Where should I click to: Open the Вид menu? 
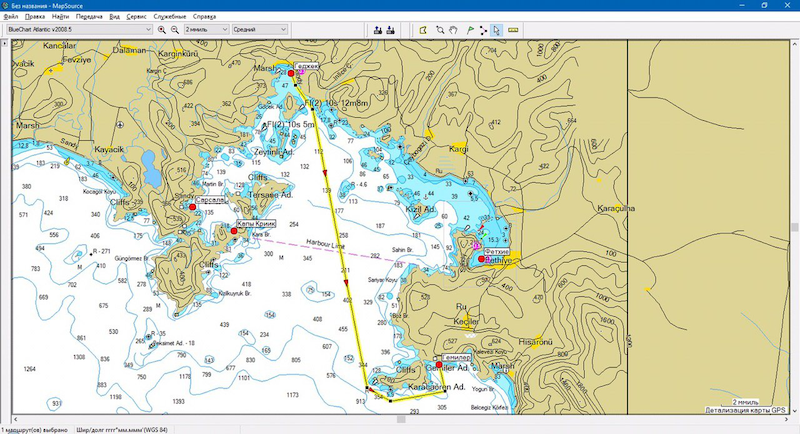pyautogui.click(x=115, y=16)
